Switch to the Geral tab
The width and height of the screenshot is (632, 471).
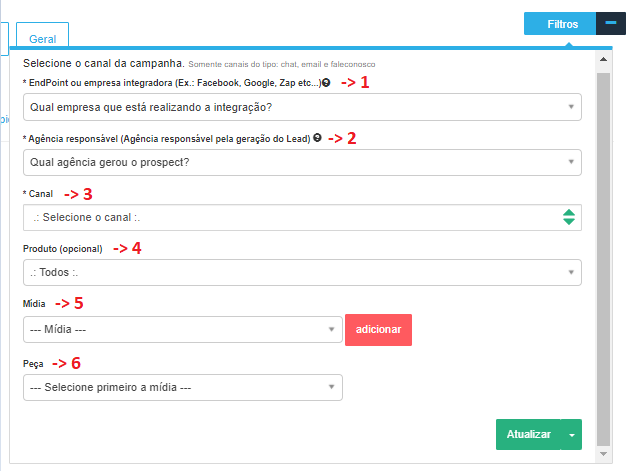tap(42, 38)
